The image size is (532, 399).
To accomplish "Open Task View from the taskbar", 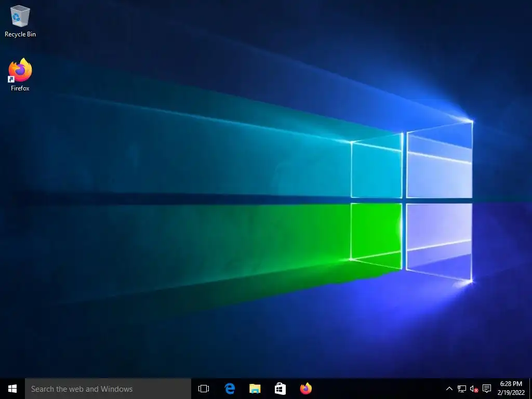I will coord(204,389).
